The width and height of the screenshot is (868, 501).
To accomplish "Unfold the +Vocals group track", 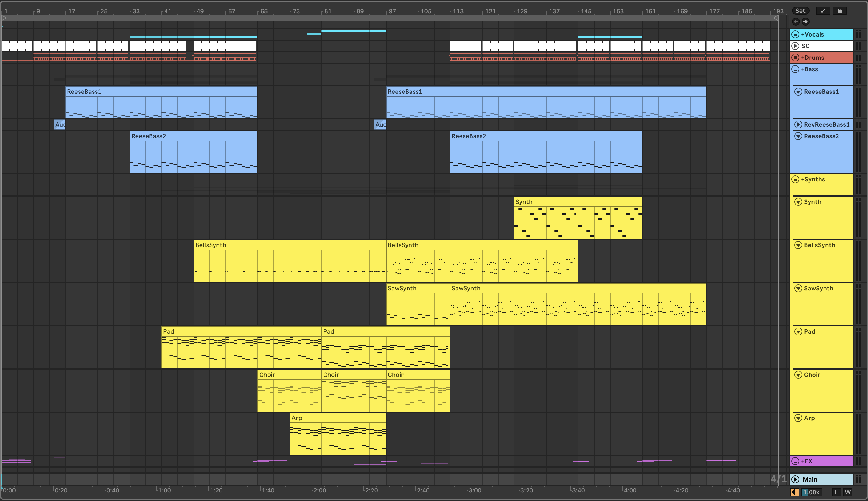I will click(795, 34).
